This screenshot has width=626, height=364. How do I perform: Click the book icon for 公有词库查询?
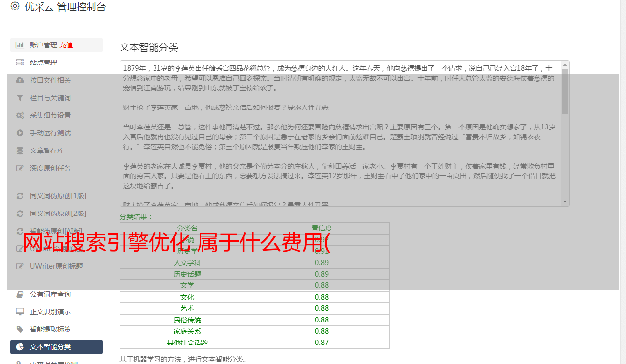20,294
